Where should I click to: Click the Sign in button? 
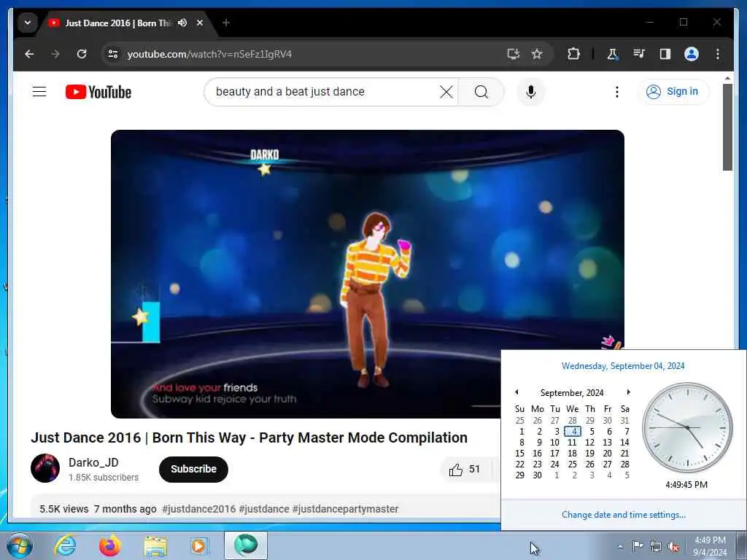coord(673,91)
